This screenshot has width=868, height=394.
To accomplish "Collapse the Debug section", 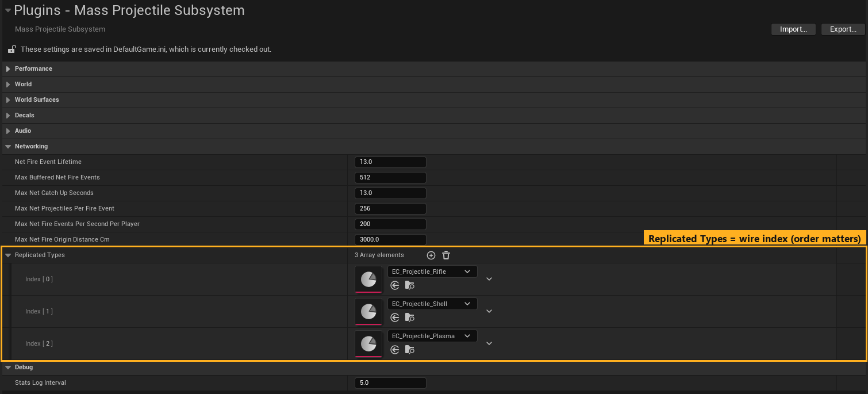I will point(8,368).
